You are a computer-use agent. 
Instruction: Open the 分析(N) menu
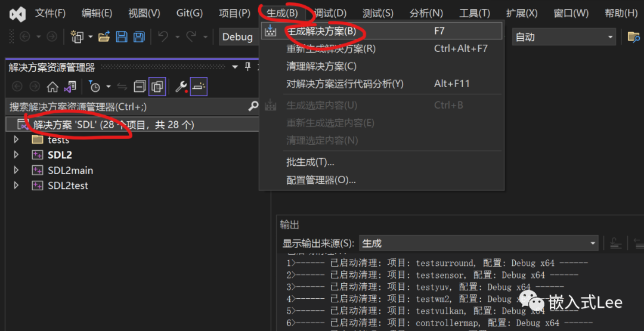click(x=426, y=13)
